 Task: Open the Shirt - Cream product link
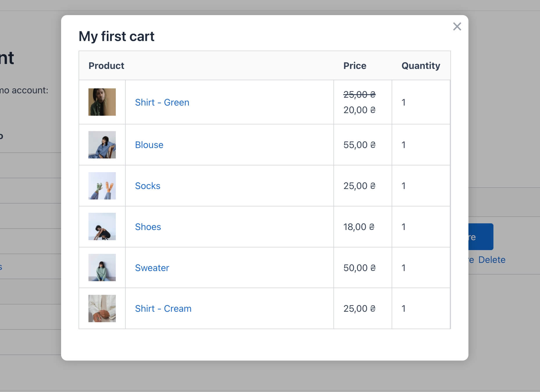pos(163,308)
